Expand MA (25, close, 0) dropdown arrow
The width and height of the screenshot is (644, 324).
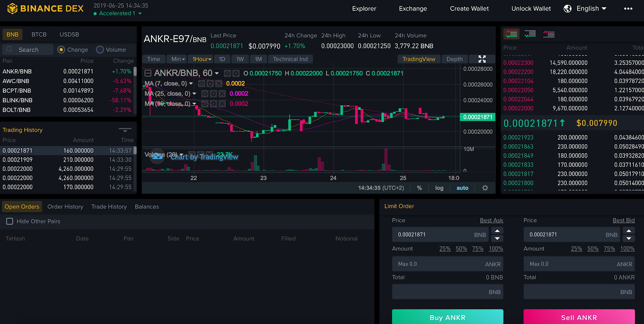point(194,93)
